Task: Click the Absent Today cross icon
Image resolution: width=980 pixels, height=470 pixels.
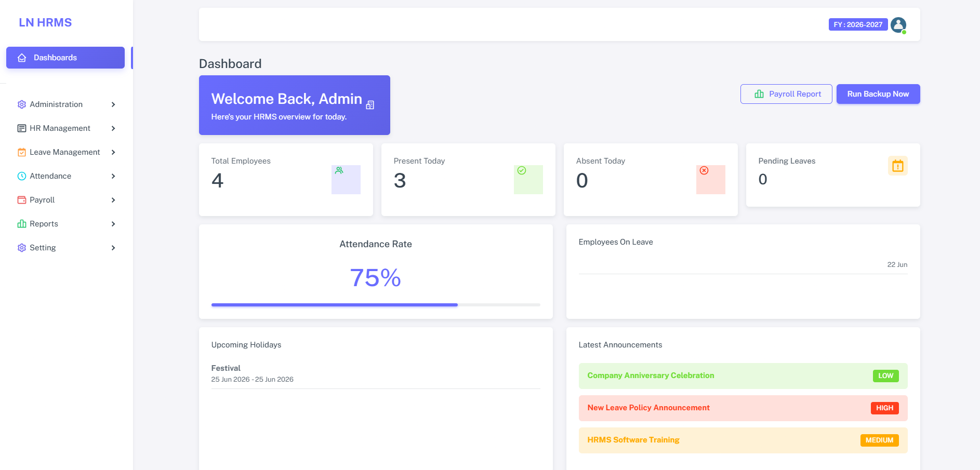Action: coord(704,170)
